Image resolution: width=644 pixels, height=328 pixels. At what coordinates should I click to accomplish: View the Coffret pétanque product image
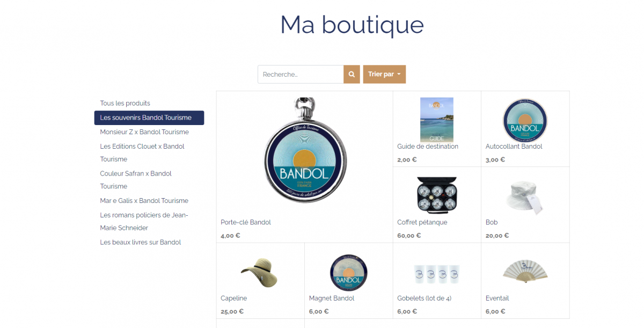click(x=437, y=195)
